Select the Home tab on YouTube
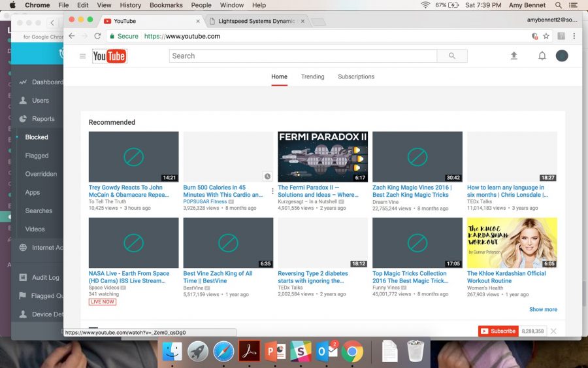The image size is (588, 368). (x=279, y=76)
